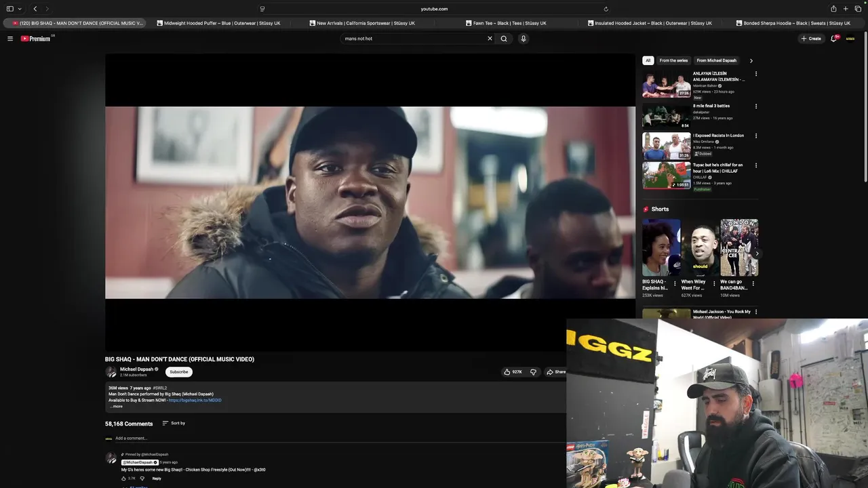Open options for I Exposed Racists In London
This screenshot has width=868, height=488.
click(x=756, y=136)
